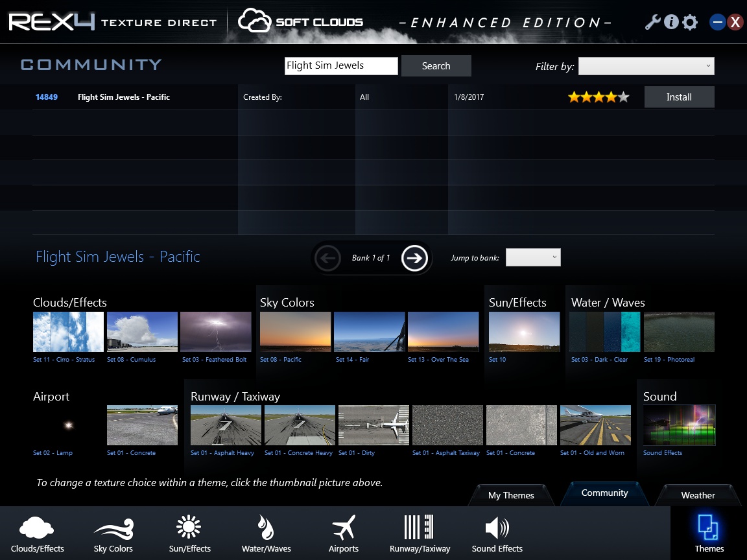Open Sky Colors in bottom toolbar

coord(113,533)
